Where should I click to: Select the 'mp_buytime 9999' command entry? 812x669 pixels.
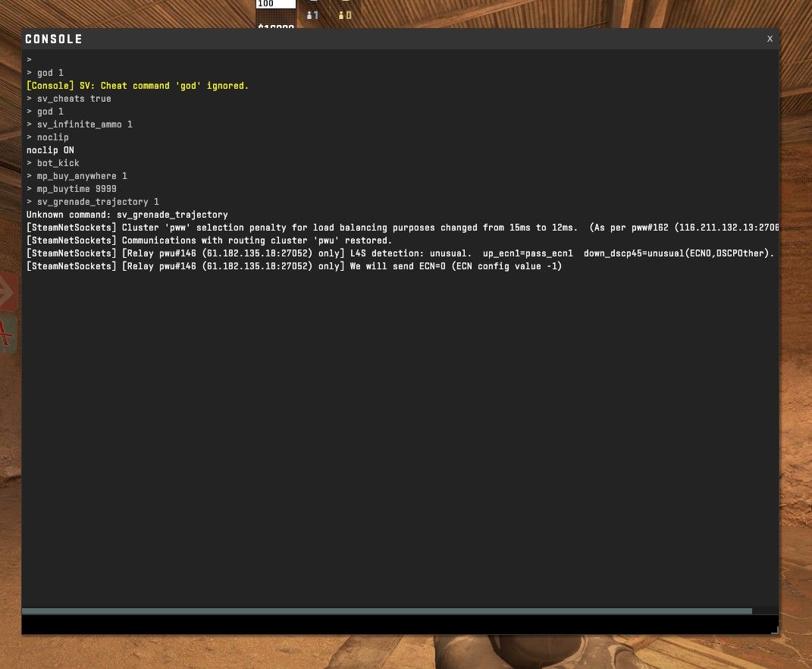[77, 189]
